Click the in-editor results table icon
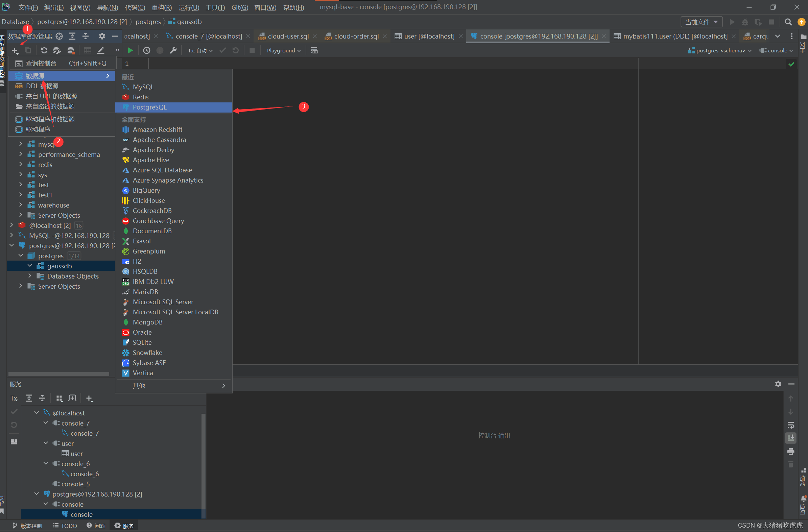This screenshot has height=532, width=808. click(x=314, y=51)
